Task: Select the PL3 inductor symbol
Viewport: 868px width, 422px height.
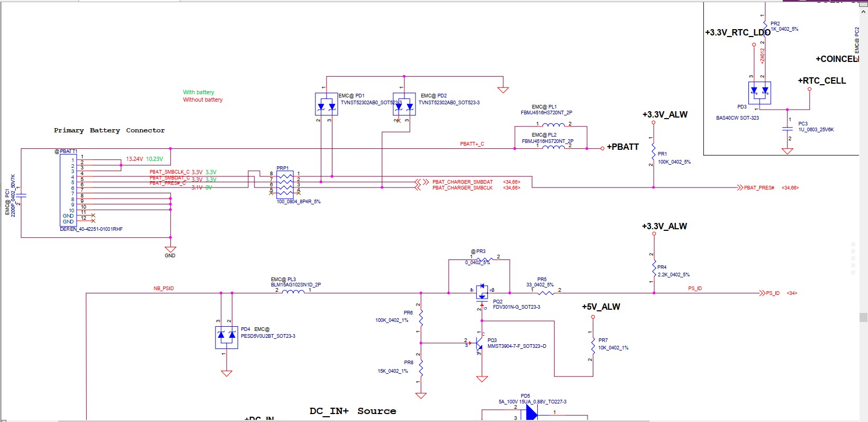Action: [x=293, y=291]
